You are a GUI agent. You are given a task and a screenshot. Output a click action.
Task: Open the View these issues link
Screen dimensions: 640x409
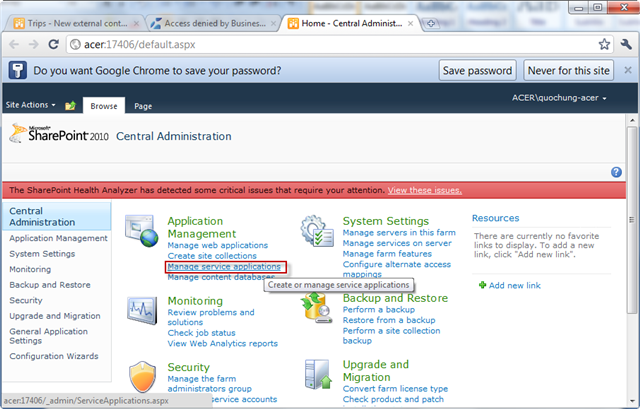pyautogui.click(x=424, y=190)
